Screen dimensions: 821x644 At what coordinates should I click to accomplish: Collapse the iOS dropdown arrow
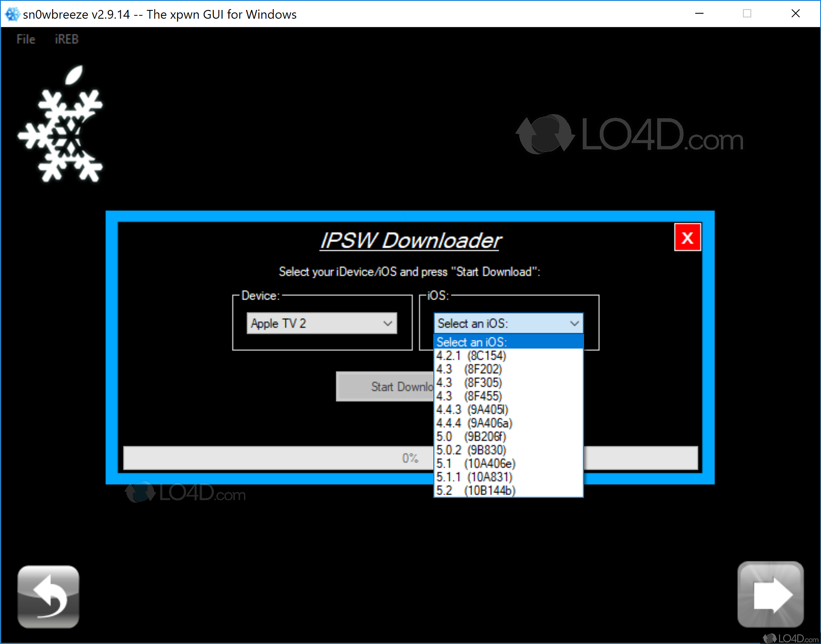point(574,323)
